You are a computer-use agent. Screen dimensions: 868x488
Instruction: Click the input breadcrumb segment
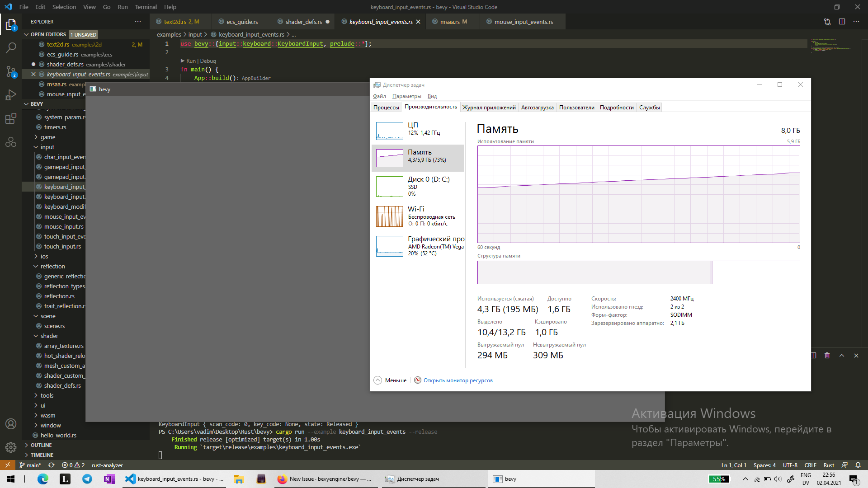(195, 34)
